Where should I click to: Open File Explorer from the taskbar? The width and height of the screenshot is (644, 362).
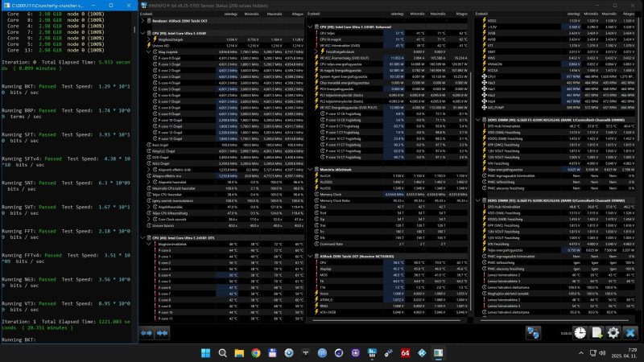(x=239, y=353)
